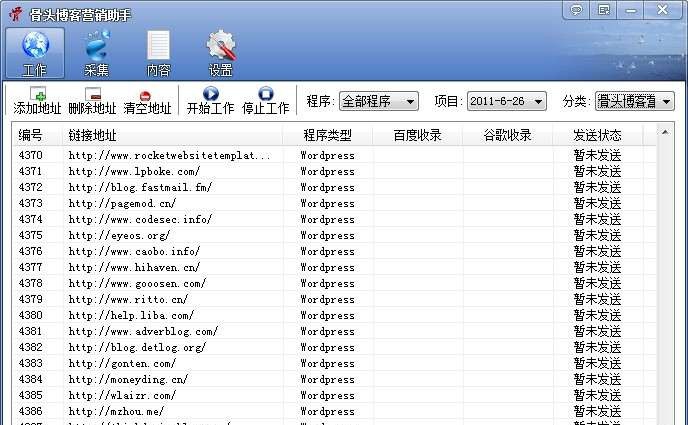Screen dimensions: 688x425
Task: Select the http://help.liba.com/ row
Action: click(334, 315)
